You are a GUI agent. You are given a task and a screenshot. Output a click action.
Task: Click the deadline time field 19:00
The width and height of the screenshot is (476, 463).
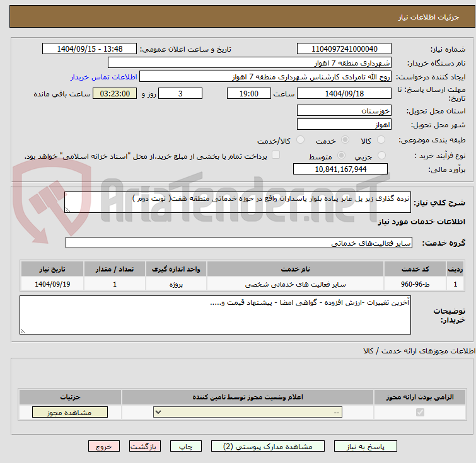pos(249,93)
